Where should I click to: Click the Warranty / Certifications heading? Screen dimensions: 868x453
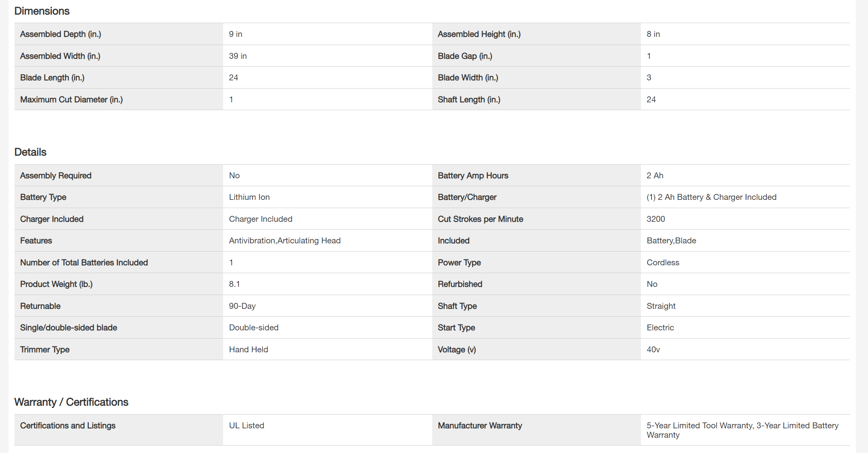click(x=71, y=402)
